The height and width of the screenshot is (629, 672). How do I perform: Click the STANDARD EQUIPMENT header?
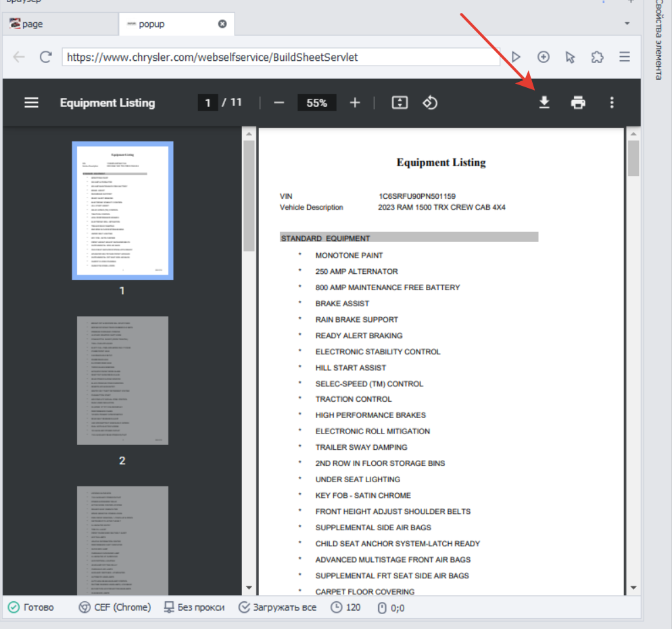(409, 237)
